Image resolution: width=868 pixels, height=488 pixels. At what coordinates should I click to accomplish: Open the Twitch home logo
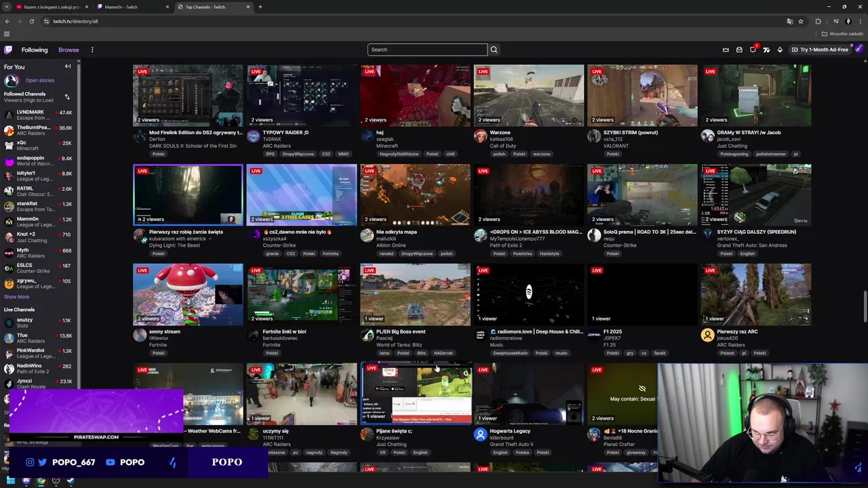click(x=8, y=49)
